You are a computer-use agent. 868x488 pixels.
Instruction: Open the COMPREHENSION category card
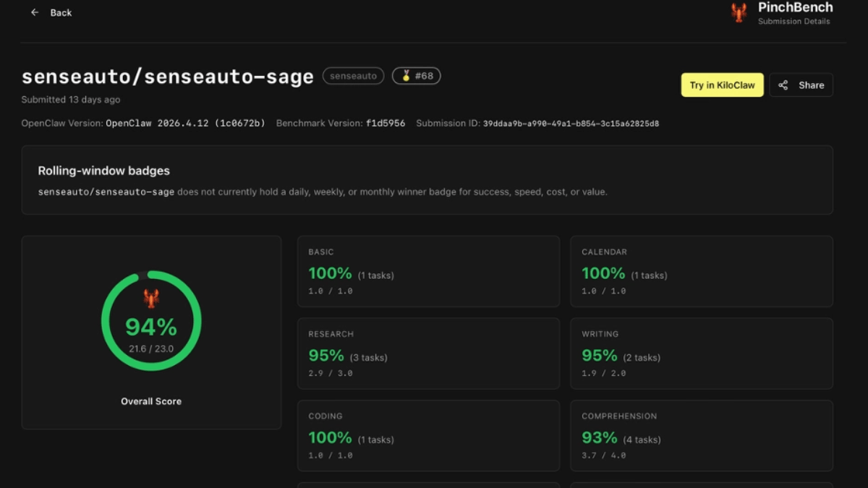[701, 435]
